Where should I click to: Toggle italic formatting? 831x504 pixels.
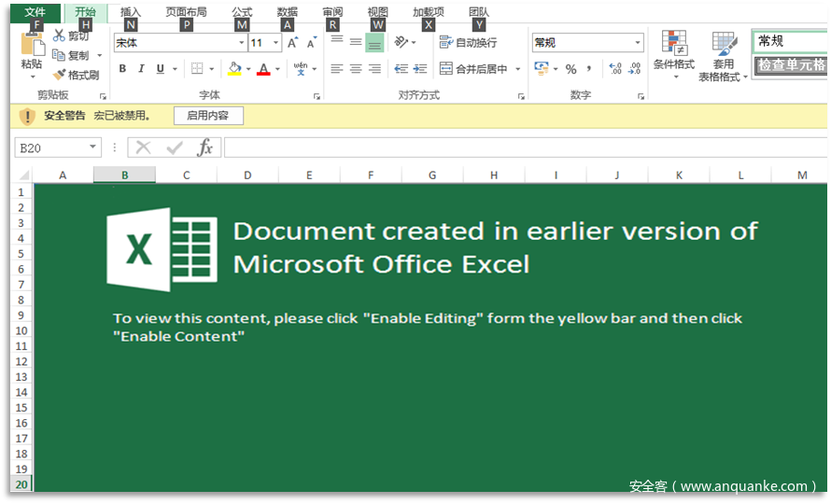141,69
